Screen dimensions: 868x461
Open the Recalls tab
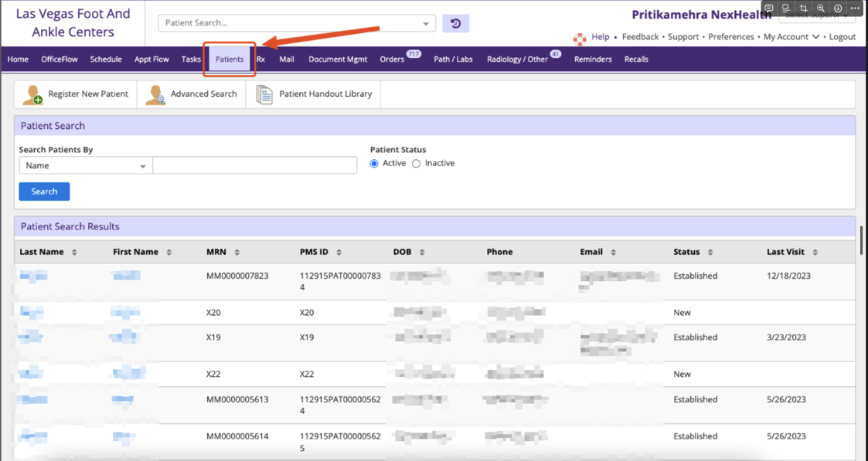pyautogui.click(x=636, y=59)
